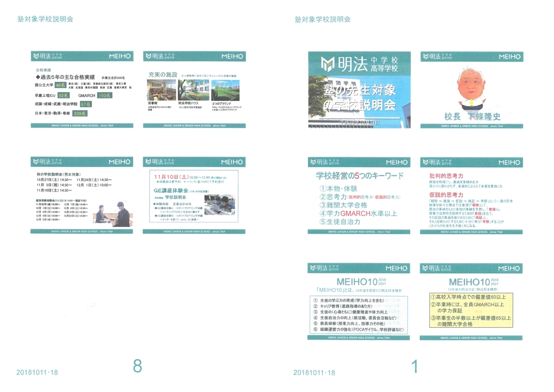The width and height of the screenshot is (554, 392).
Task: Click the large 明法 logo on the title slide
Action: coord(359,64)
